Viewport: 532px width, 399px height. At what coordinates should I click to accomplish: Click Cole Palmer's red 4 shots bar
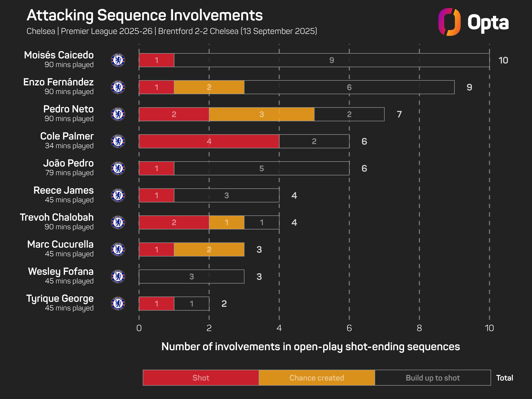pyautogui.click(x=209, y=141)
